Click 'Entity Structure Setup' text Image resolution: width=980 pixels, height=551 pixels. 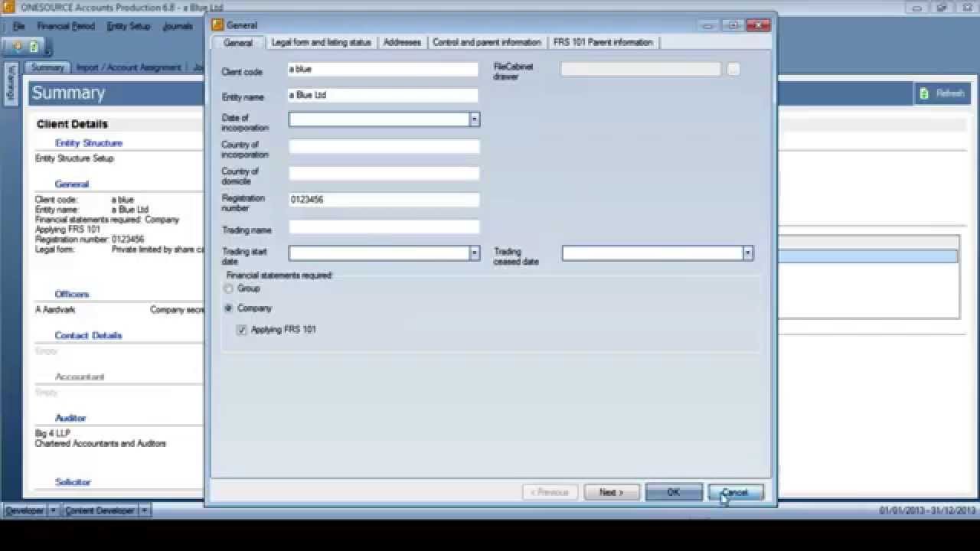74,158
